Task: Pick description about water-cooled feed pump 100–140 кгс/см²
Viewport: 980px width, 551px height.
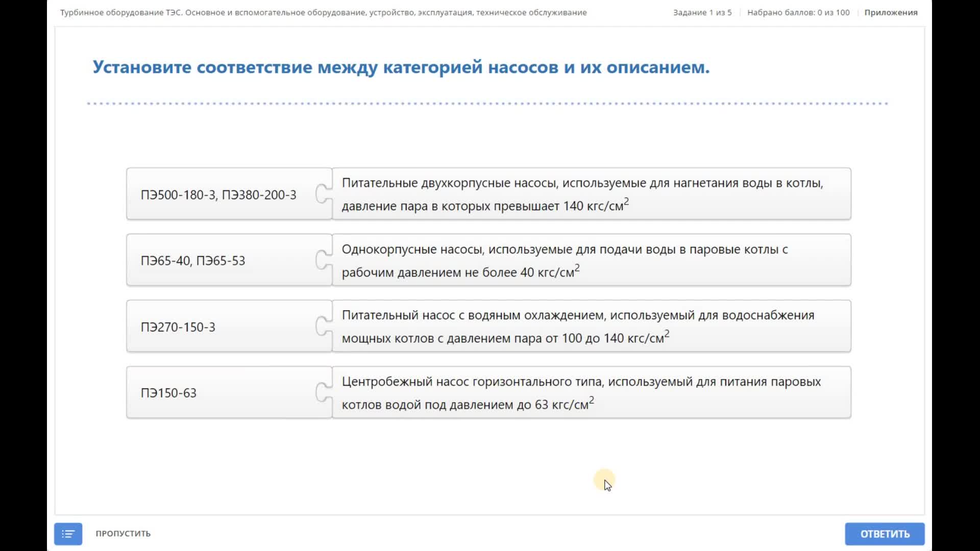Action: [x=592, y=327]
